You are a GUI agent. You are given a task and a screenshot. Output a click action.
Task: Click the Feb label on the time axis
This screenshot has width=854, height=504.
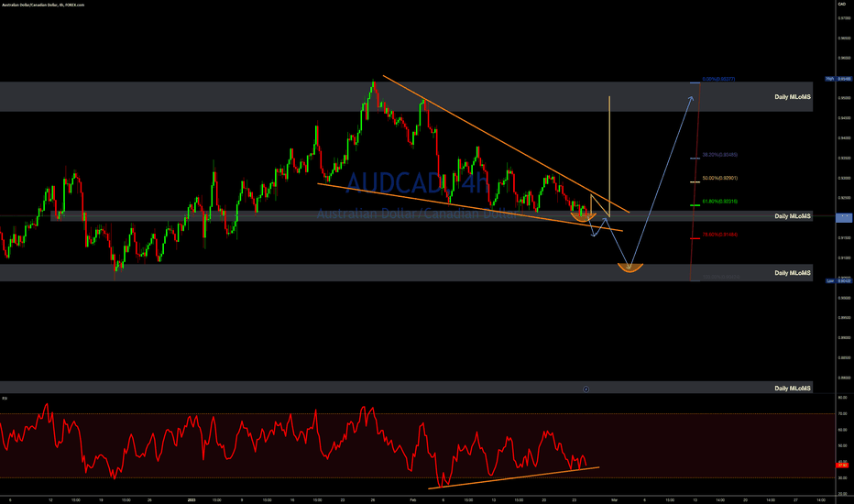[413, 499]
